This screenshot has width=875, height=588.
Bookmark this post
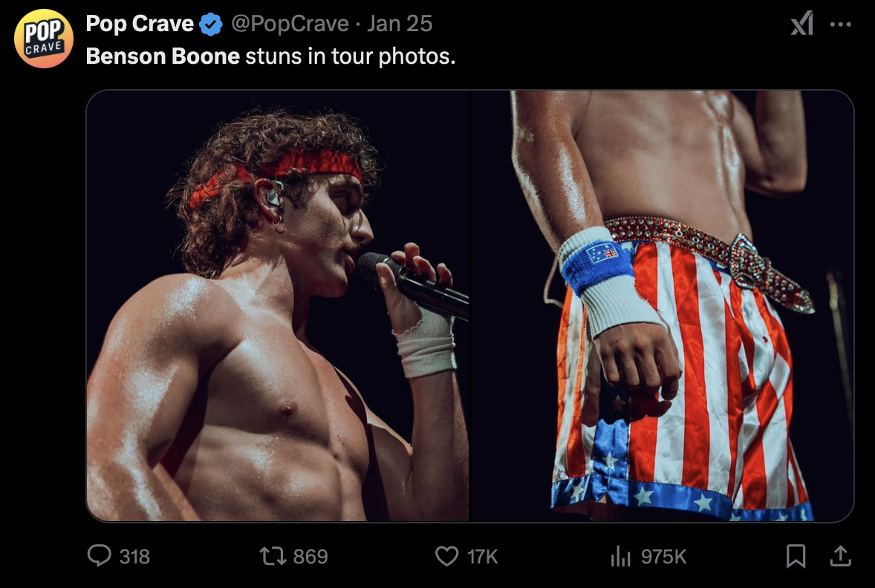[796, 556]
